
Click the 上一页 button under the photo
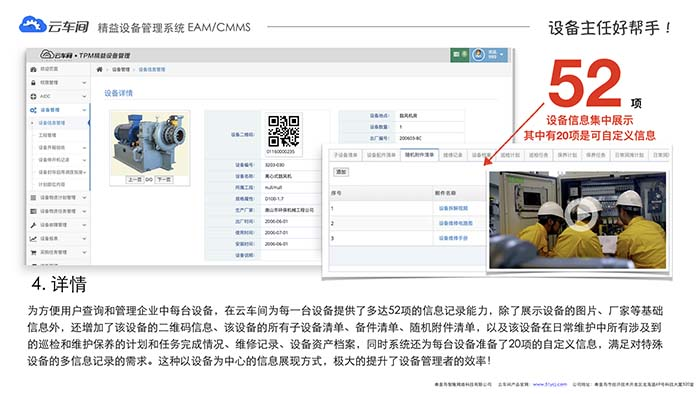click(x=135, y=179)
